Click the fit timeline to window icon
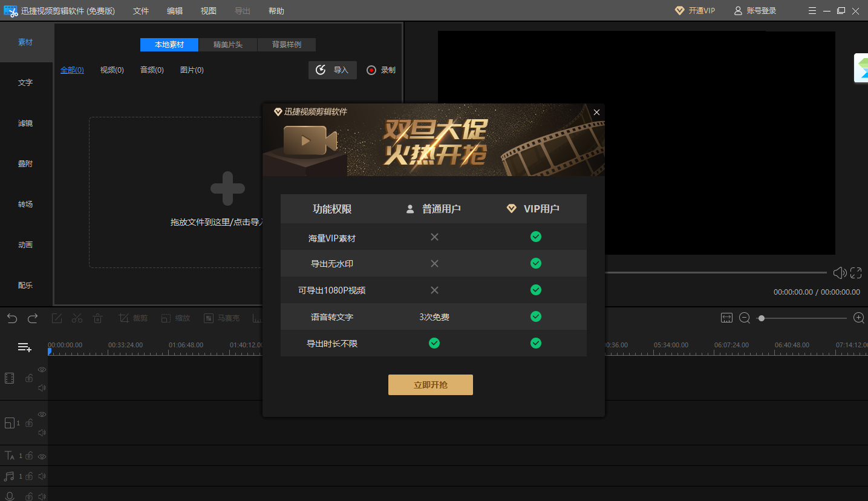Viewport: 868px width, 501px height. [x=726, y=318]
